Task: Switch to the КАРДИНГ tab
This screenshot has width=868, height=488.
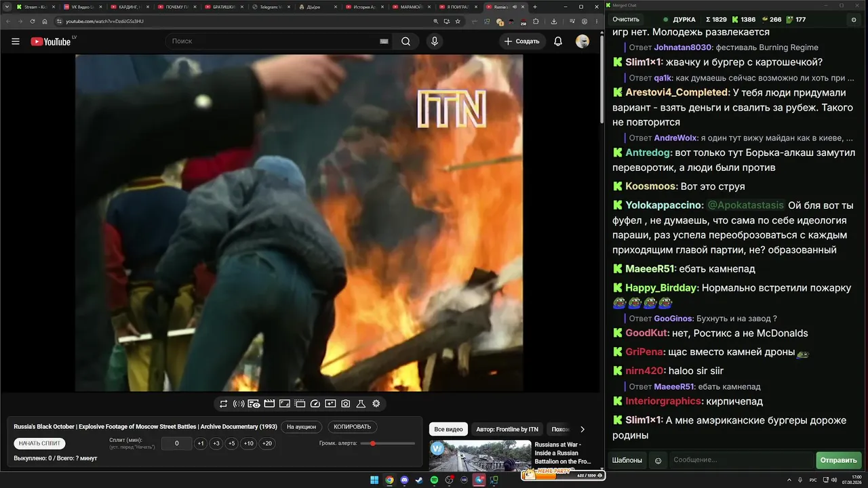Action: coord(130,7)
